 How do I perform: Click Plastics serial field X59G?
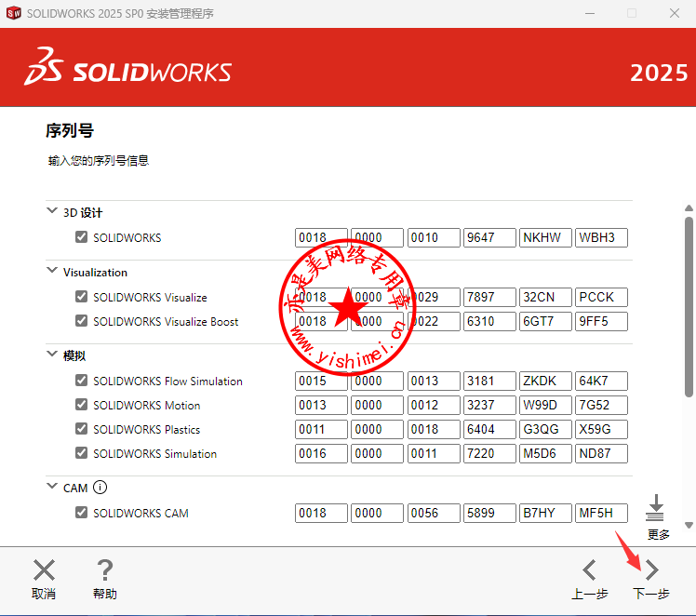click(601, 429)
